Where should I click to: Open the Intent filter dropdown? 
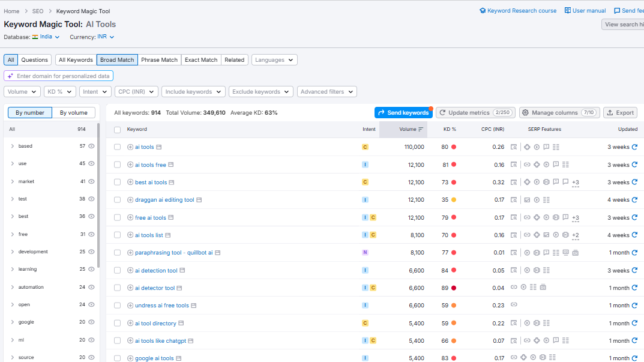coord(95,92)
